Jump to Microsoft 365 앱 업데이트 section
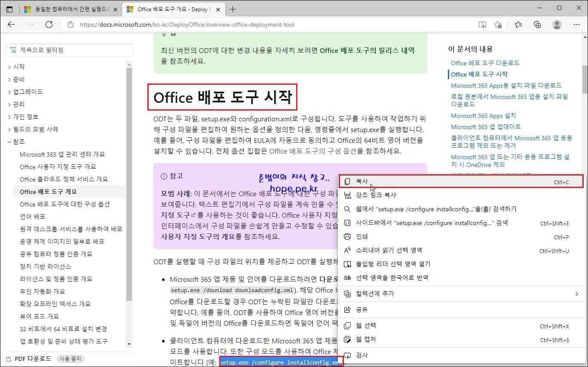 click(486, 126)
